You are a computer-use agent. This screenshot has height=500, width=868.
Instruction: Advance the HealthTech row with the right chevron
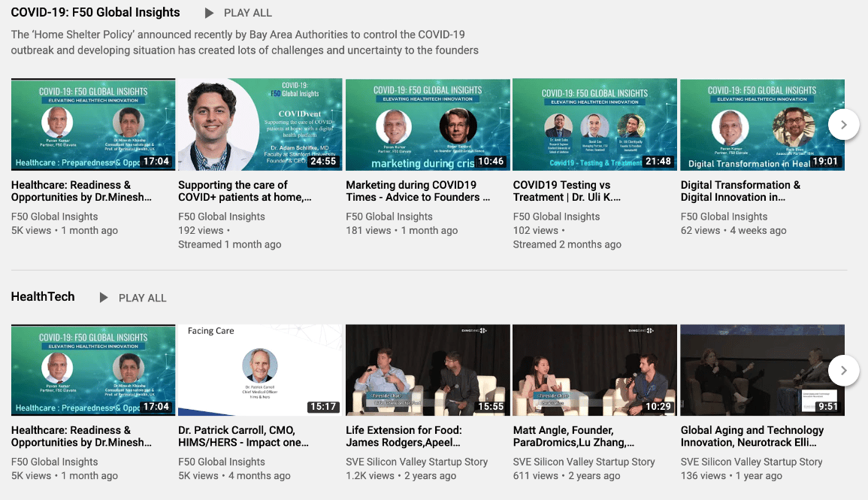[x=844, y=371]
